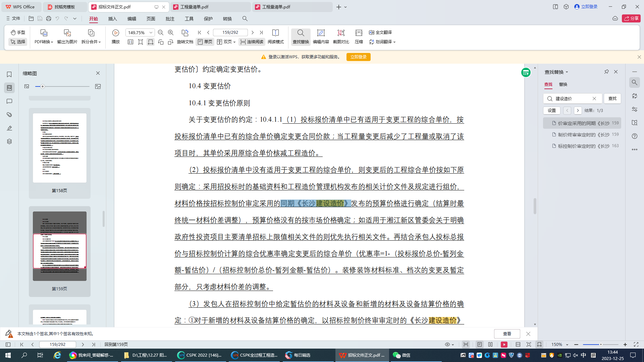644x362 pixels.
Task: Adjust the status bar zoom slider
Action: click(600, 345)
